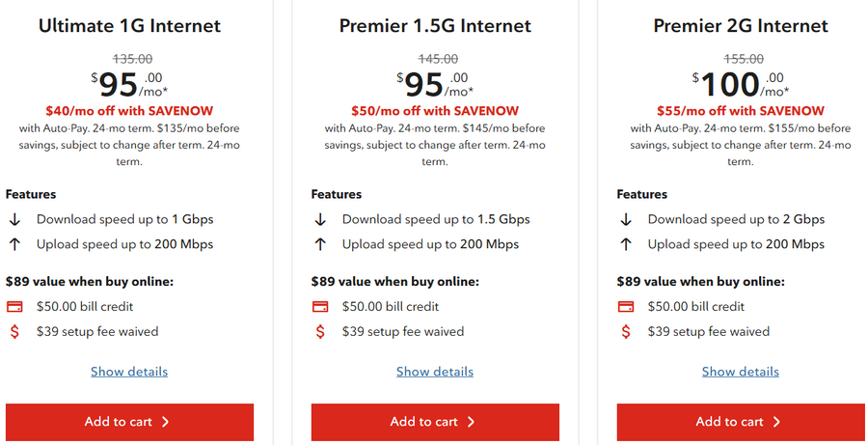The width and height of the screenshot is (868, 445).
Task: Expand Show details for Premier 2G Internet
Action: (x=741, y=372)
